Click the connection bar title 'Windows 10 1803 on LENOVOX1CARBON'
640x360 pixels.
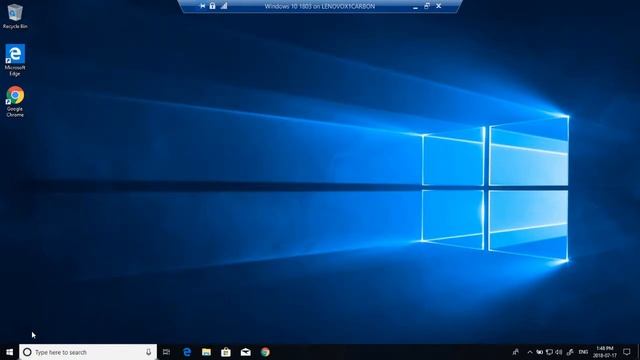(320, 6)
